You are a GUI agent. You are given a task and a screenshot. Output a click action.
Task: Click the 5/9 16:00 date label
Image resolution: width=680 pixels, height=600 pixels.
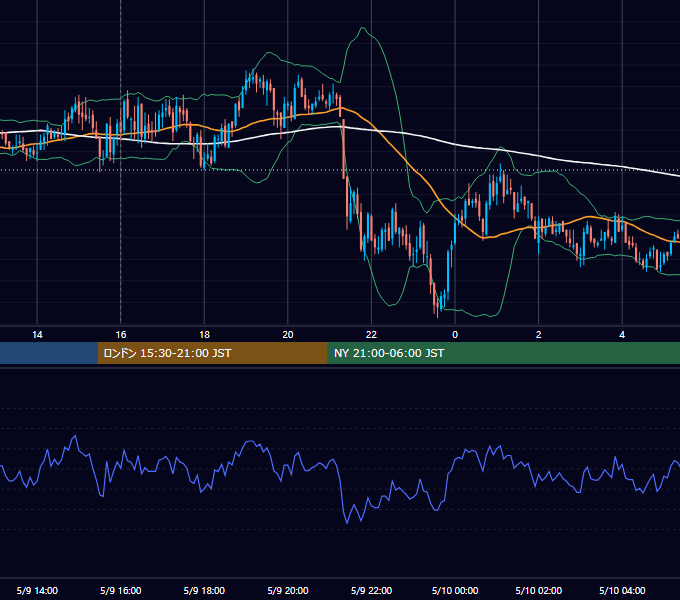(121, 590)
